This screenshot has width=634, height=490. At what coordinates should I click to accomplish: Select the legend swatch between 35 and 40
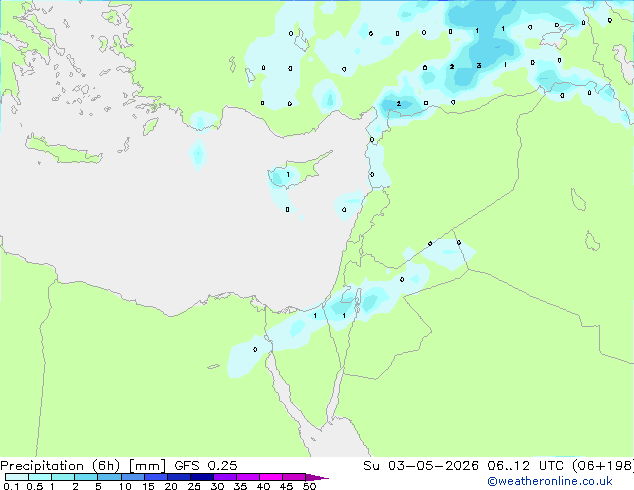[x=248, y=477]
